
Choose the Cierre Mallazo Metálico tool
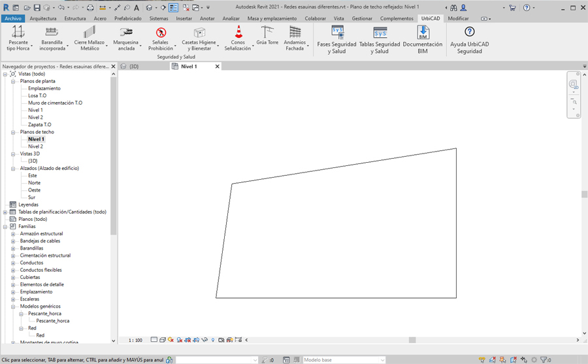[90, 38]
